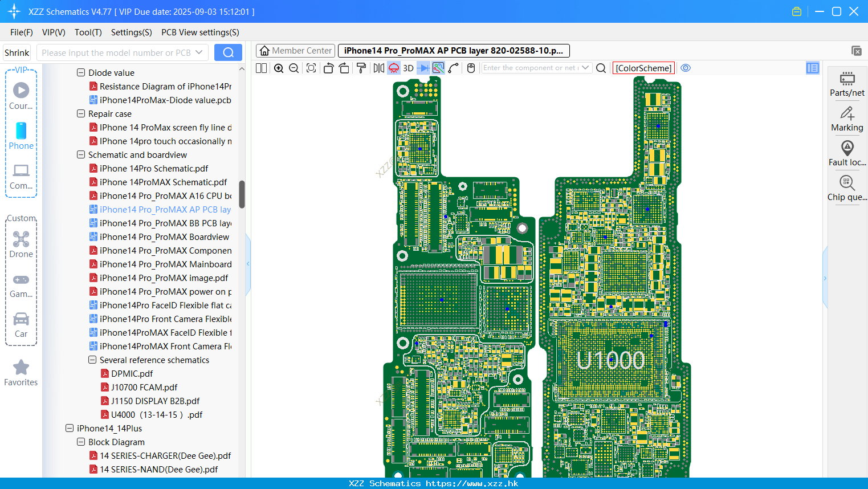
Task: Open the Settings(S) menu
Action: 132,32
